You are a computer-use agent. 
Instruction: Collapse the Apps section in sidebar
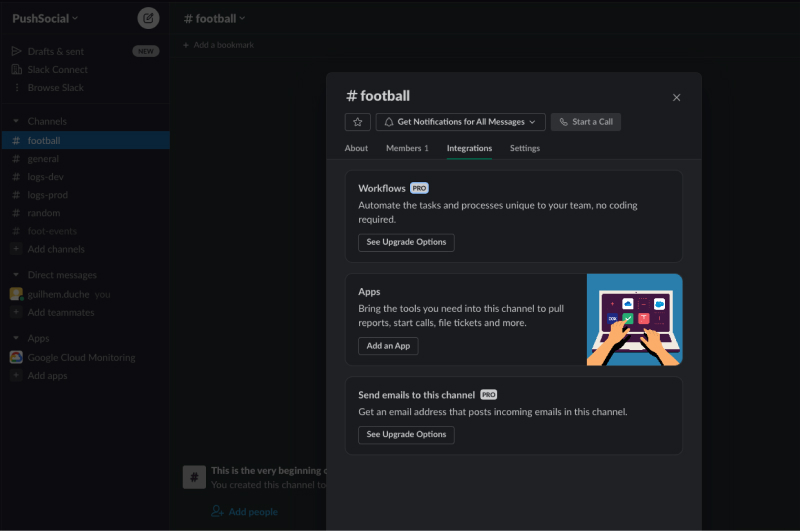(16, 338)
